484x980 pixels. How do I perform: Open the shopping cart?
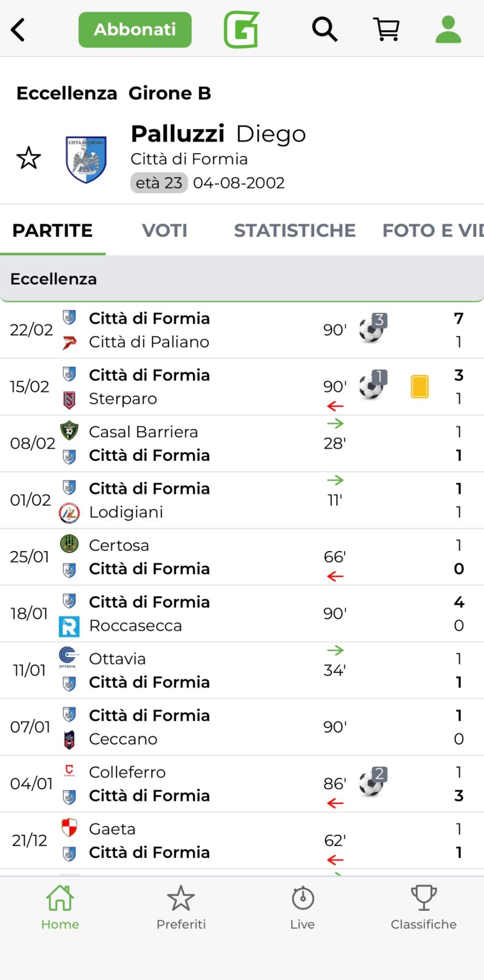click(x=386, y=30)
